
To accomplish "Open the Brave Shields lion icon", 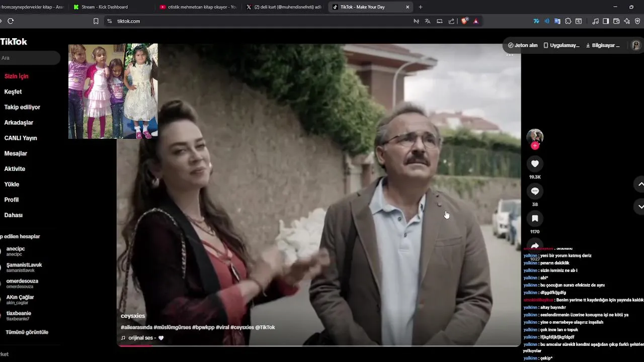I will click(464, 21).
